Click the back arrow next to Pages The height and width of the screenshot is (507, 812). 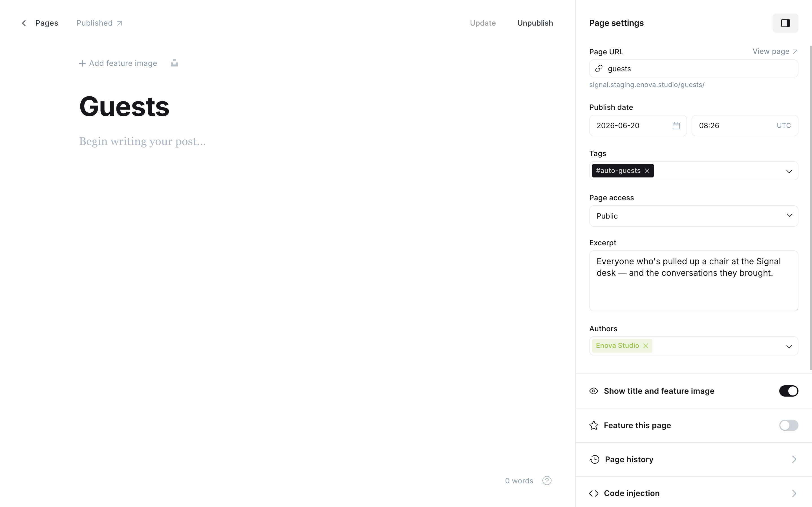point(24,23)
